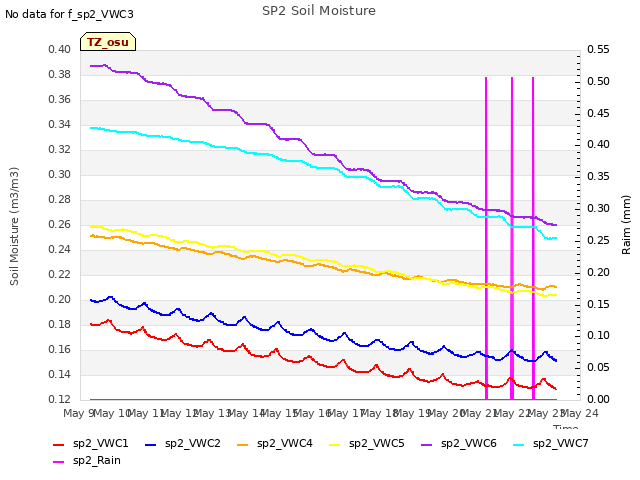
Task: Click the Raim (mm) right axis label
Action: (626, 224)
